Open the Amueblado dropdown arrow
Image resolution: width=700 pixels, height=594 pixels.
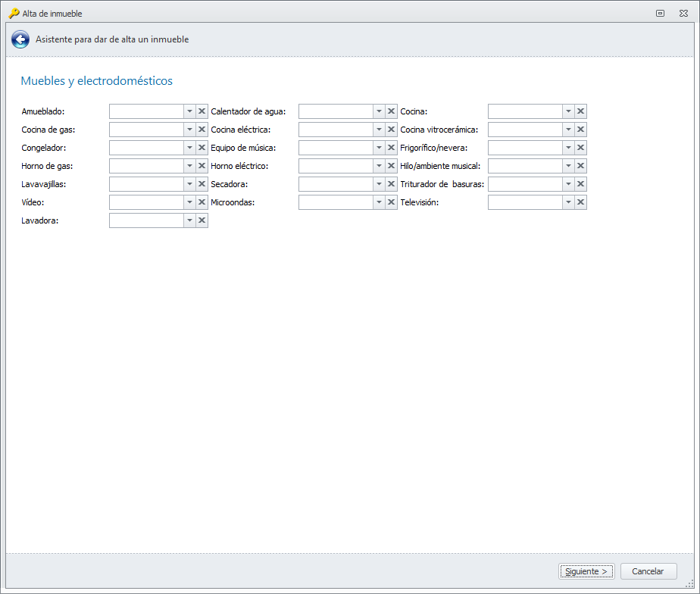click(189, 111)
